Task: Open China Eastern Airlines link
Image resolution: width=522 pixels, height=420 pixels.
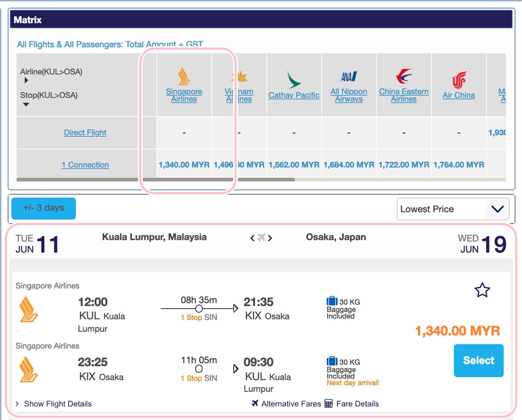Action: [404, 95]
